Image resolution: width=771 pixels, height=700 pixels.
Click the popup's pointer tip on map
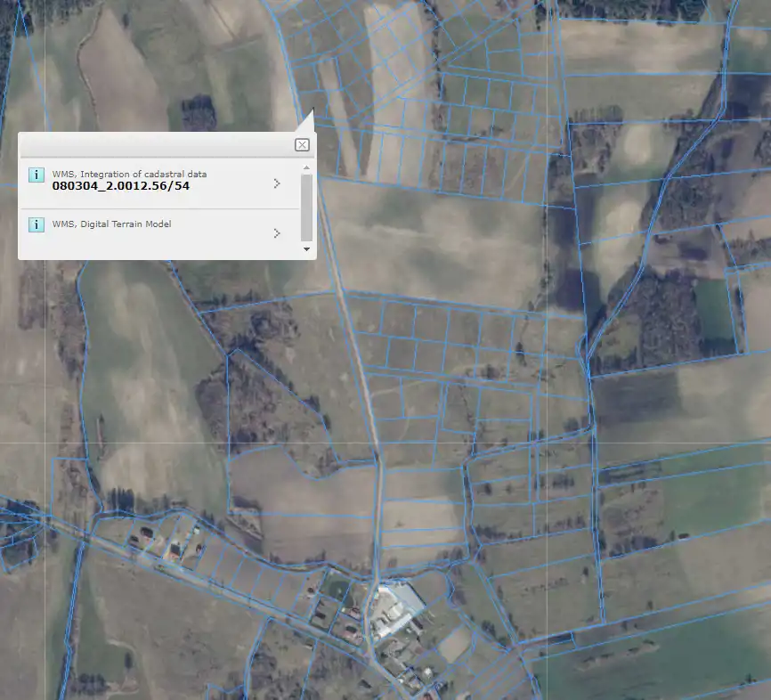point(312,110)
